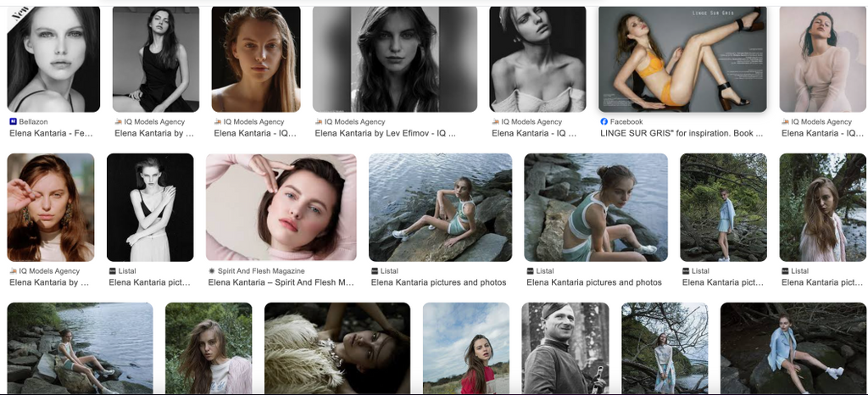Screen dimensions: 868x395
Task: Open 'Elena Kantaria - IQ…' title under off-shoulder top photo
Action: pyautogui.click(x=534, y=133)
